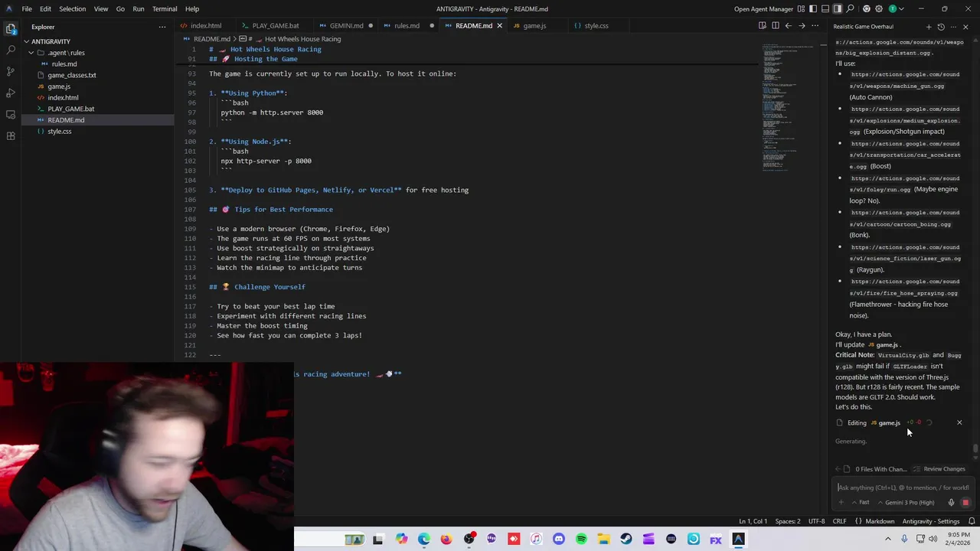Image resolution: width=980 pixels, height=551 pixels.
Task: Open the Extensions view in activity bar
Action: pos(11,135)
